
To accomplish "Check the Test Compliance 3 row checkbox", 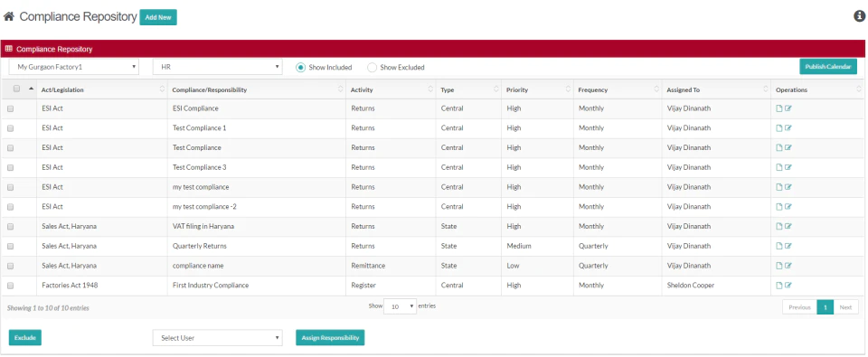I will click(10, 168).
